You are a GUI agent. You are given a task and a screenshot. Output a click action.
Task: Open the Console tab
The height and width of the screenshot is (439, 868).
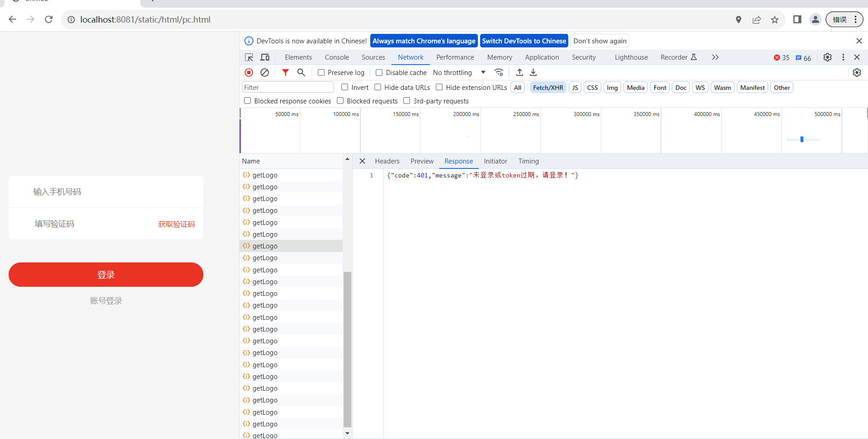337,57
